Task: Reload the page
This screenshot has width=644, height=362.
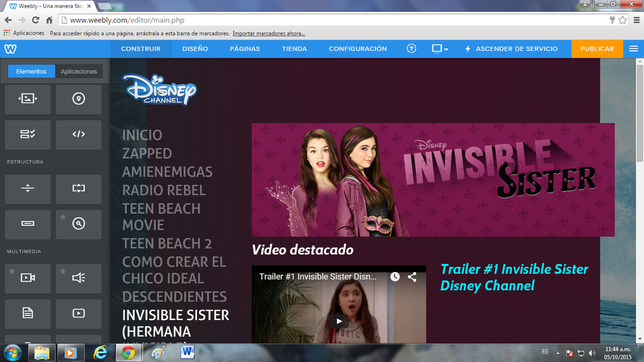Action: [35, 20]
